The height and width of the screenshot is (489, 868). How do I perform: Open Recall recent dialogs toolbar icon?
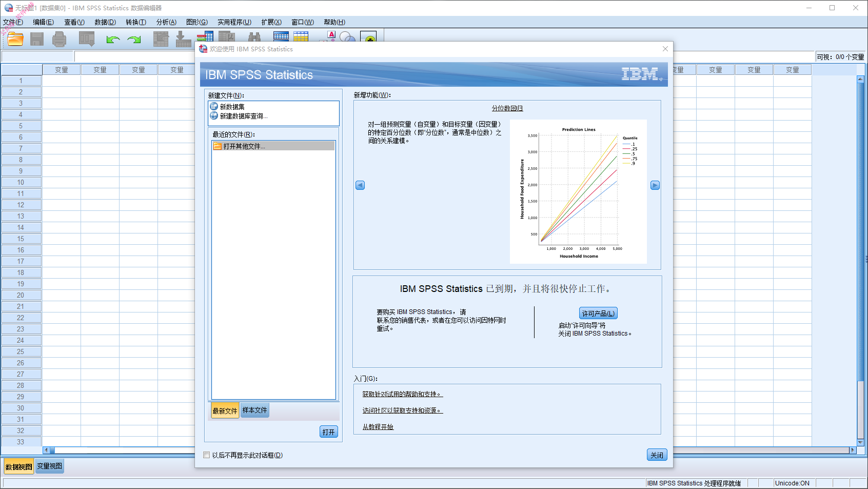(x=87, y=39)
